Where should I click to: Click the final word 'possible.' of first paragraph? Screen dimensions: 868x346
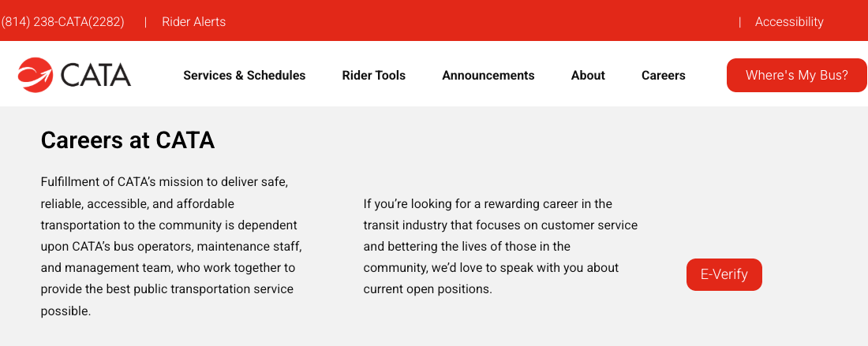[65, 311]
